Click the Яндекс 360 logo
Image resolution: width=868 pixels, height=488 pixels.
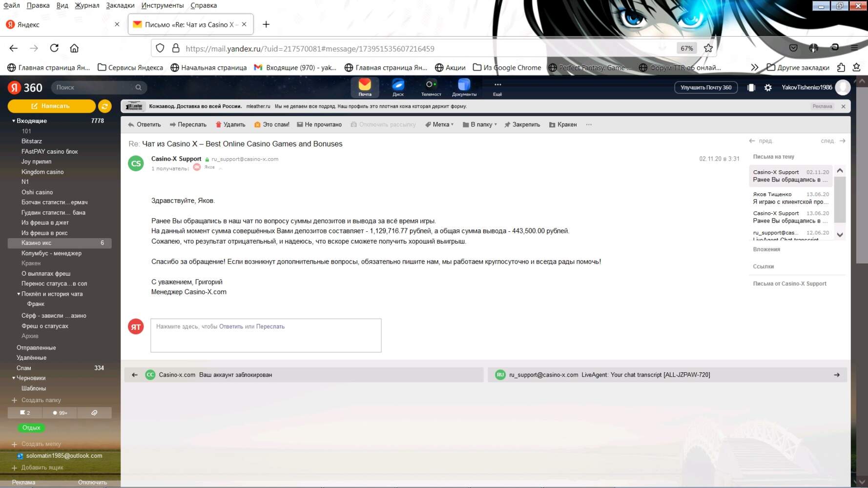pyautogui.click(x=25, y=88)
